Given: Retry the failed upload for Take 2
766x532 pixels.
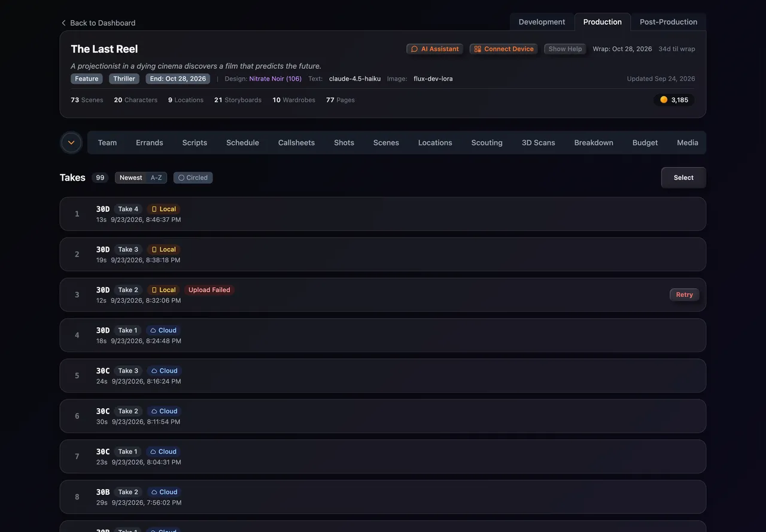Looking at the screenshot, I should point(685,294).
